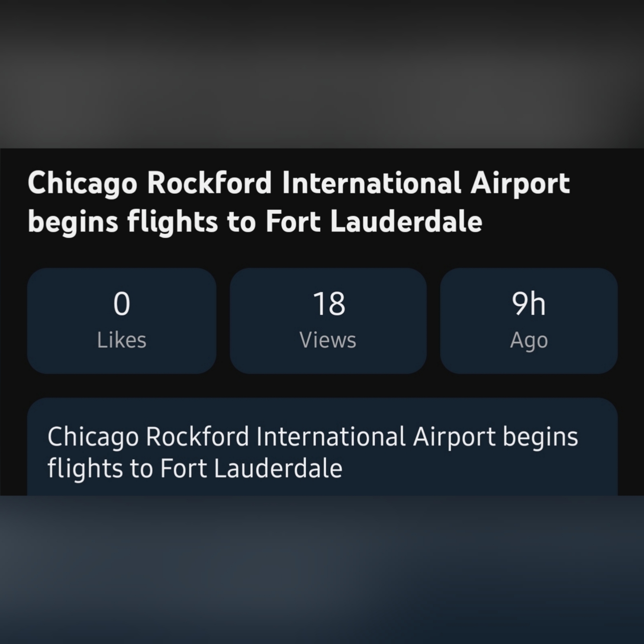Open the blurred header image at top
Image resolution: width=644 pixels, height=644 pixels.
click(x=322, y=73)
